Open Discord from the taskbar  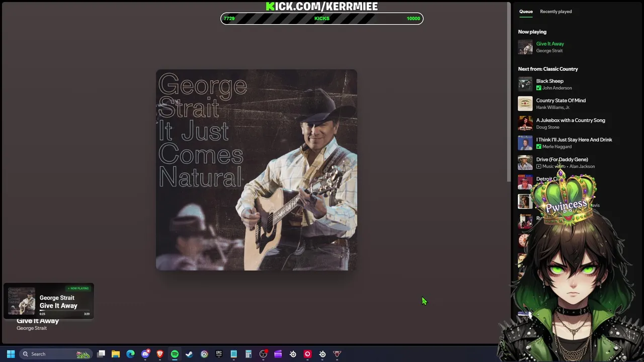click(x=145, y=354)
